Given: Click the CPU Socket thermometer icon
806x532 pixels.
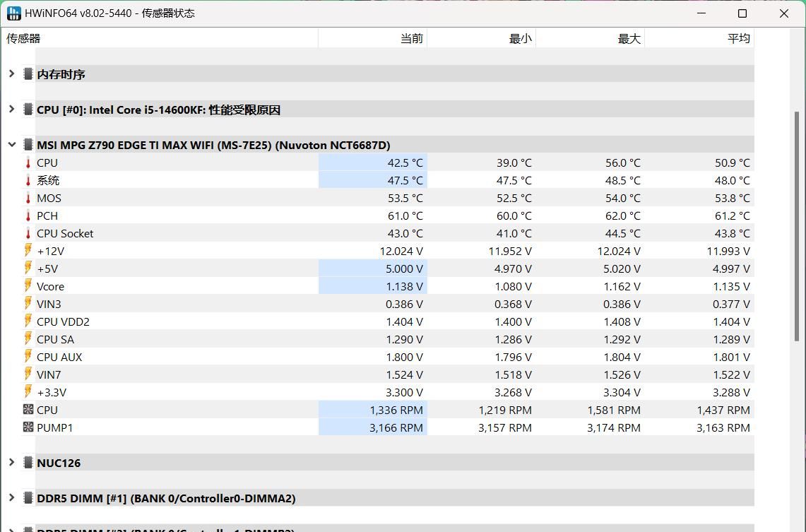Looking at the screenshot, I should coord(28,233).
